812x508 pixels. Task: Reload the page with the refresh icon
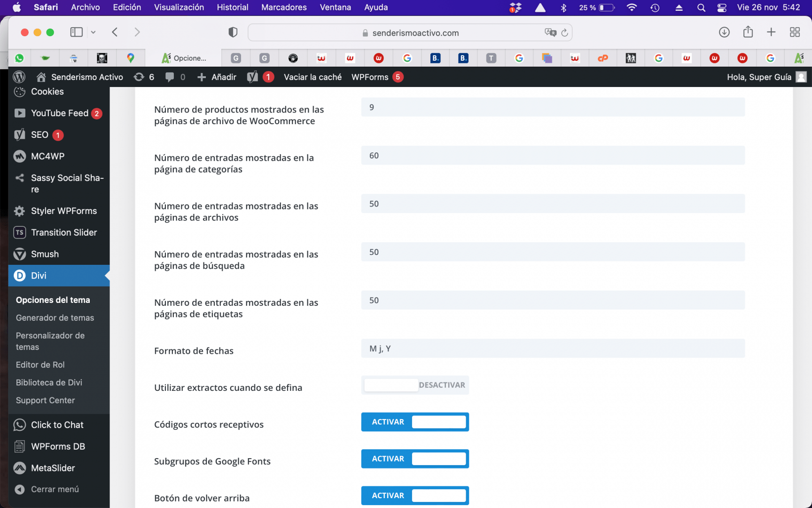pos(564,33)
